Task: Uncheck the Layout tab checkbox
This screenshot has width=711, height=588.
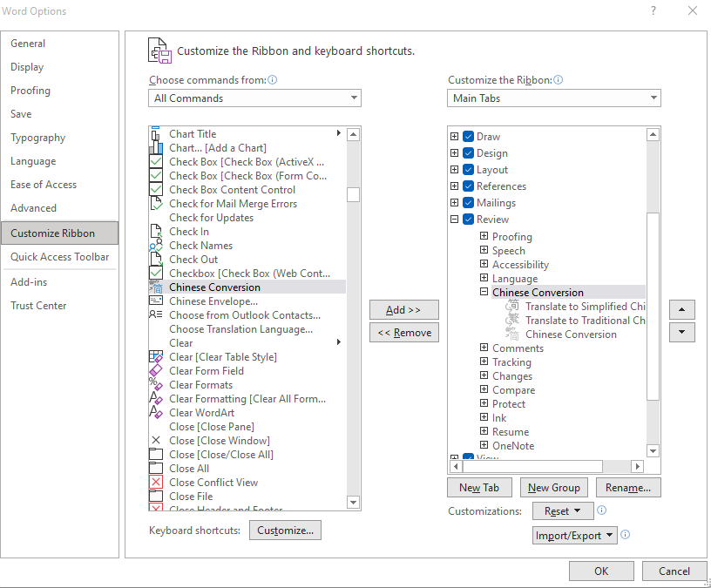Action: (469, 170)
